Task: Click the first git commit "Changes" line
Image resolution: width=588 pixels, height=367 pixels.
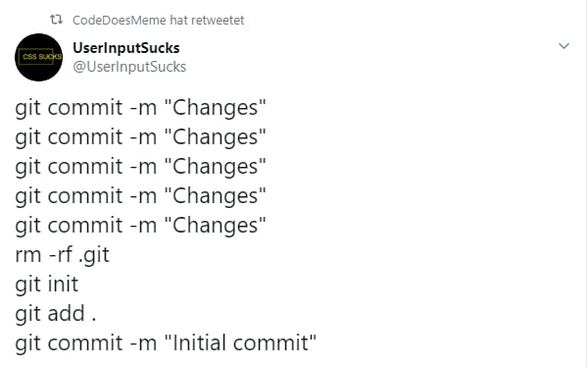Action: tap(140, 108)
